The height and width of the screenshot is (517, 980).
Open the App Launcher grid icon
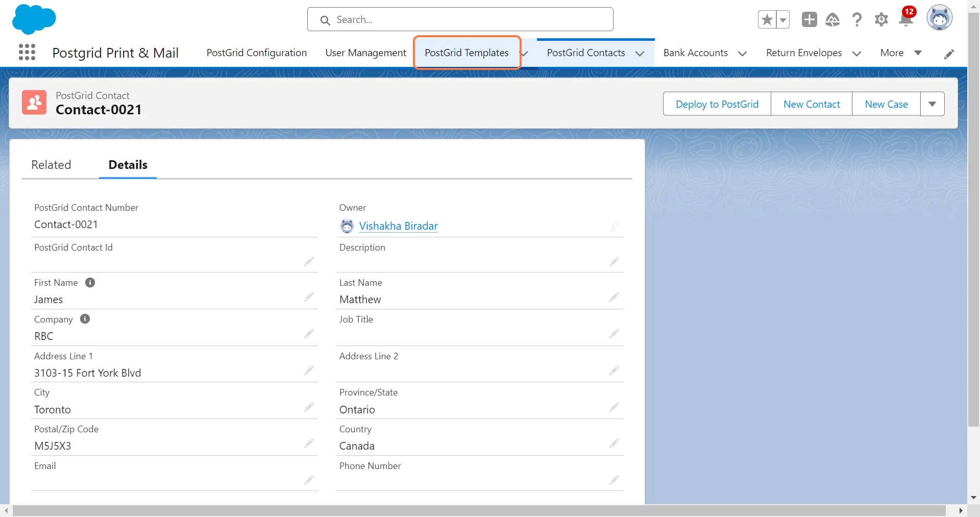[x=27, y=53]
